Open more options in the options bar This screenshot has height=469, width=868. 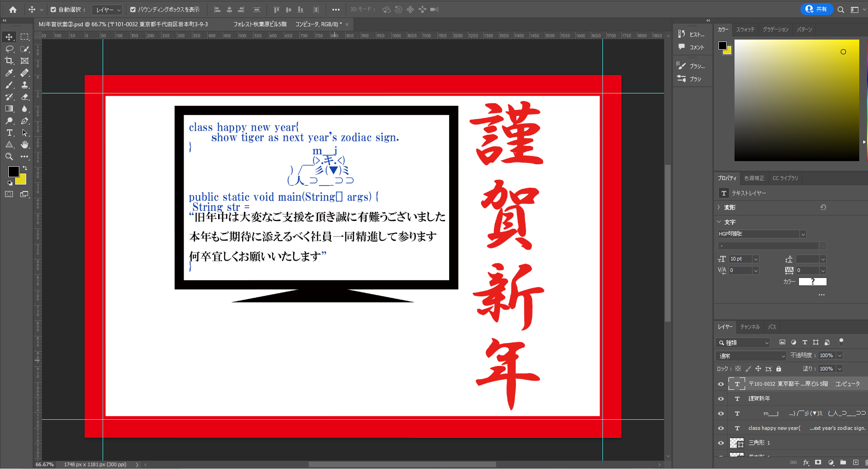pyautogui.click(x=336, y=9)
